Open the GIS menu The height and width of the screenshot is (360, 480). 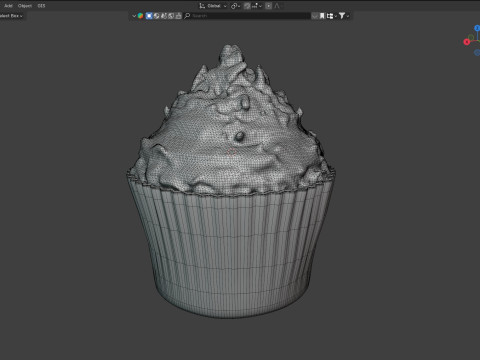tap(41, 6)
